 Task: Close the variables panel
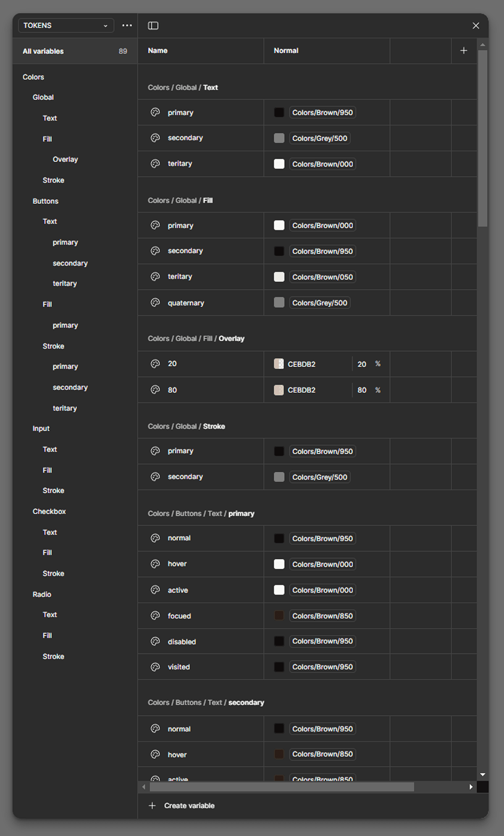(476, 26)
